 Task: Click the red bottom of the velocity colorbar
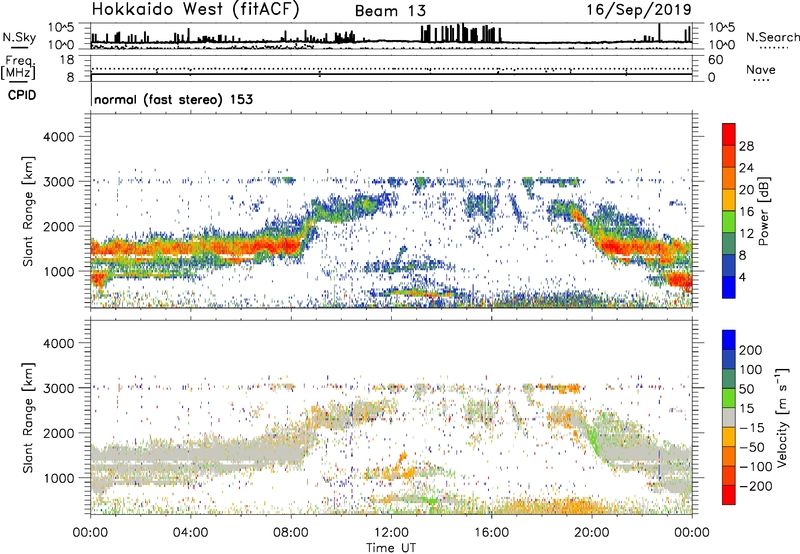tap(729, 495)
